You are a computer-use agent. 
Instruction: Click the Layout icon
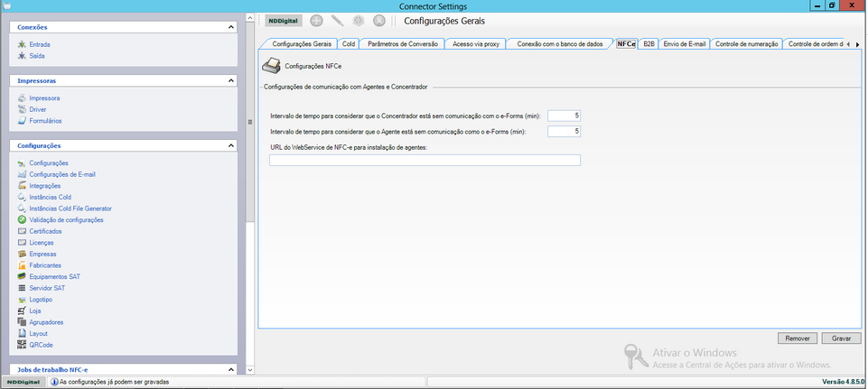[22, 334]
